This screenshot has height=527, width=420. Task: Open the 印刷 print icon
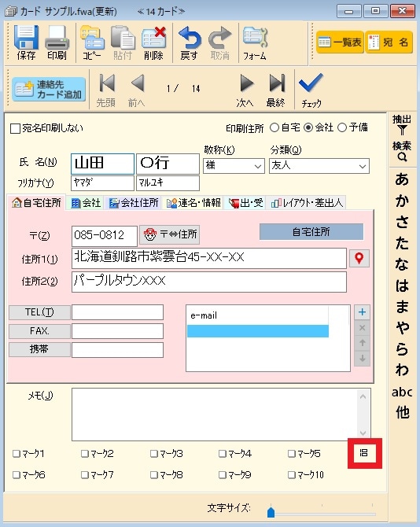tap(57, 37)
